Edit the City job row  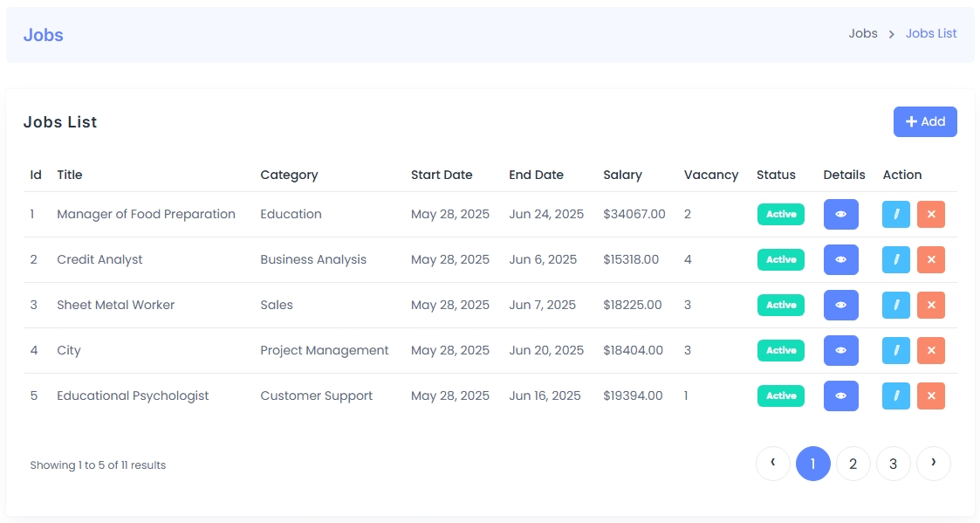(x=895, y=350)
